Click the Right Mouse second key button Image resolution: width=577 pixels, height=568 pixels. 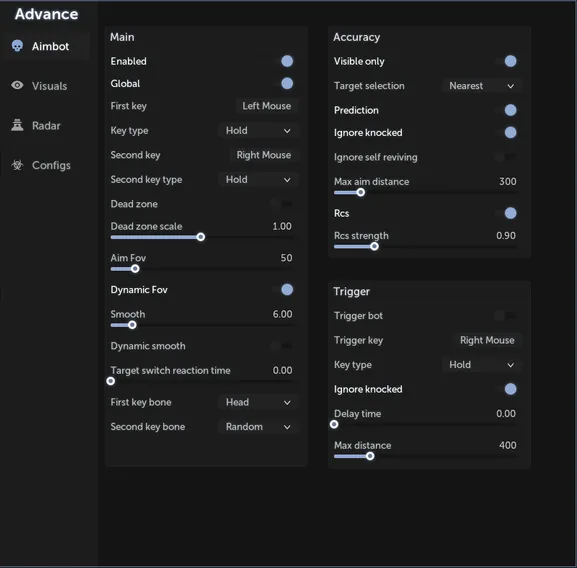point(264,155)
